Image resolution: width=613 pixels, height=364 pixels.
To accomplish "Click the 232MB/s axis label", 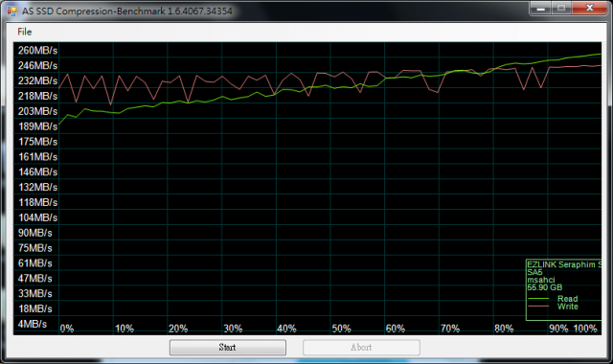I will tap(37, 80).
